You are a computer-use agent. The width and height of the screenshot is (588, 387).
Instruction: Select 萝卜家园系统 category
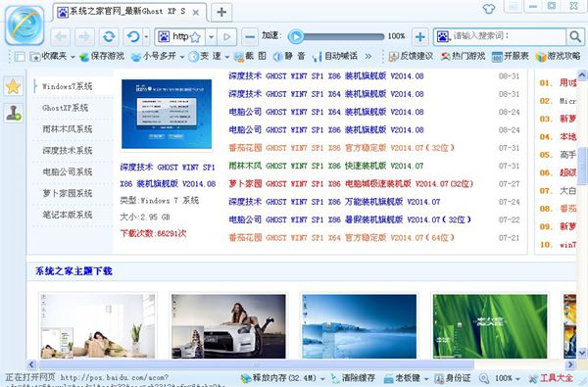coord(67,193)
